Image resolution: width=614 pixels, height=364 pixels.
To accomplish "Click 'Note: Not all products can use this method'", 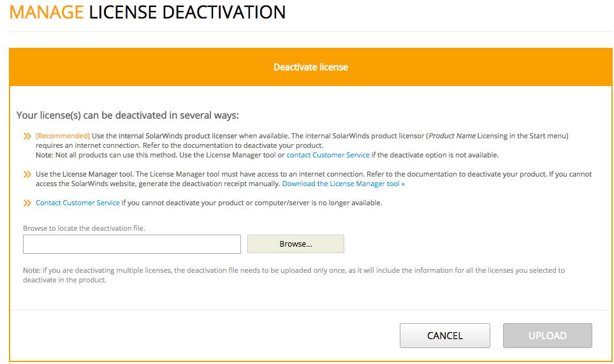I will [106, 155].
